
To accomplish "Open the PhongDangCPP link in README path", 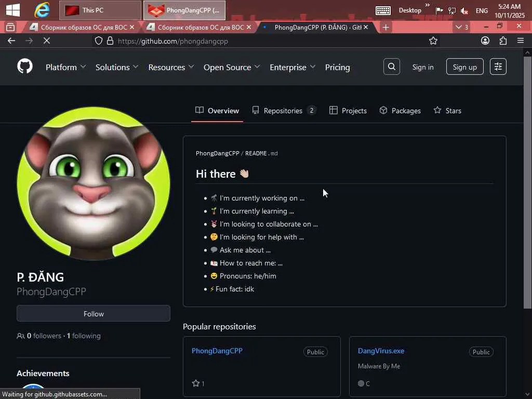I will (218, 153).
